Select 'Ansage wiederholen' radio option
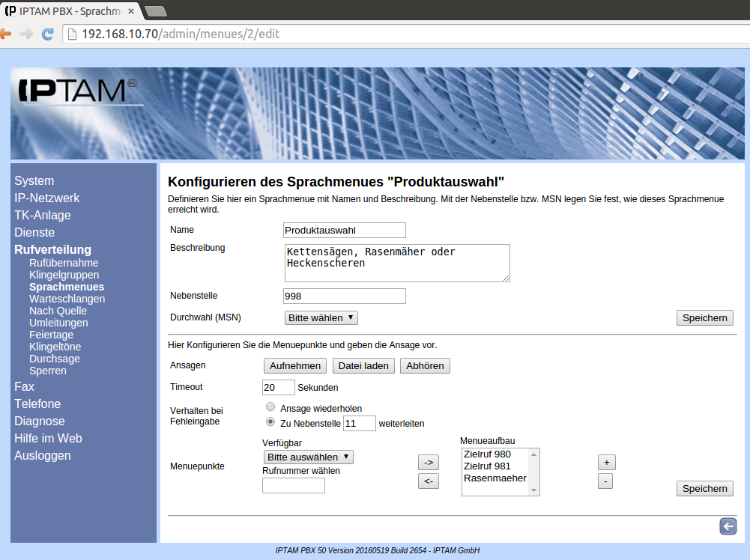Screen dimensions: 750x560 pos(270,407)
